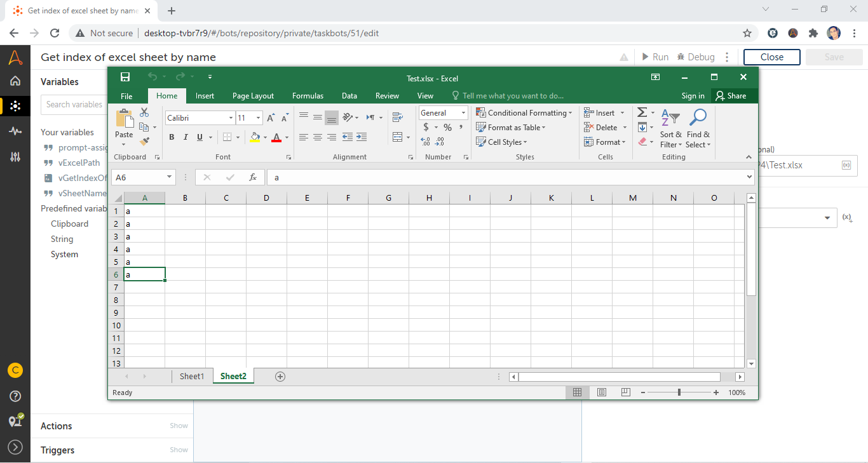
Task: Click the Share button in Excel
Action: coord(731,96)
